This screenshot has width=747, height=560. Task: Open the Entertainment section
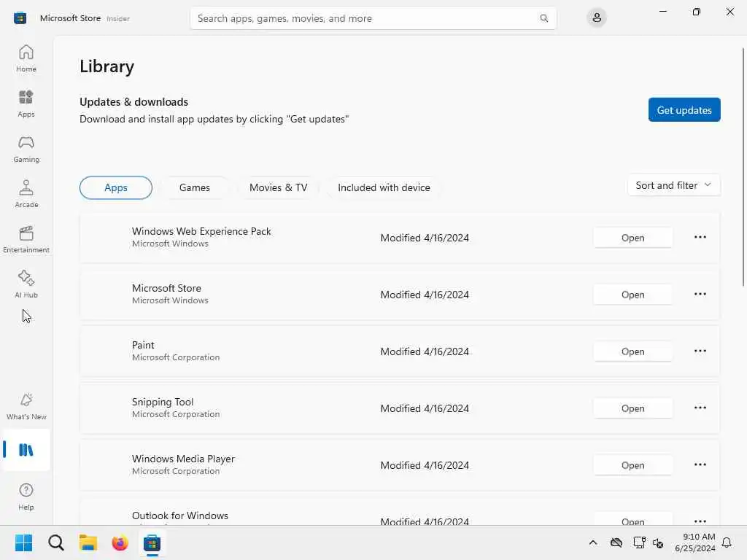26,239
